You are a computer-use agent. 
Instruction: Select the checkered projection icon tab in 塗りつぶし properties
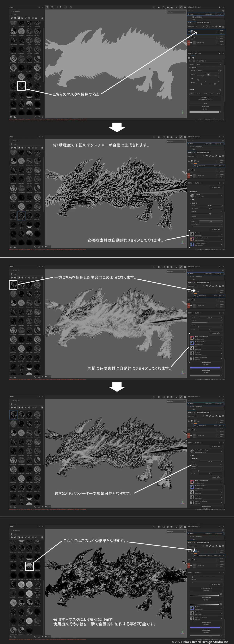(189, 58)
